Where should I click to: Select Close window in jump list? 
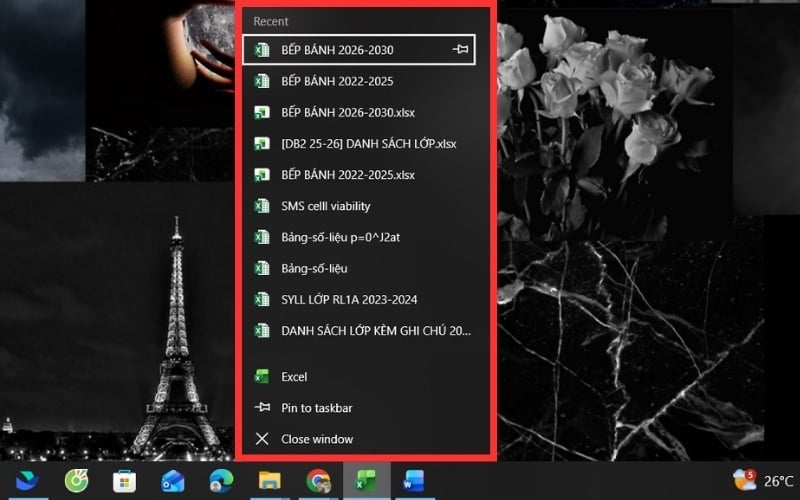[x=359, y=439]
